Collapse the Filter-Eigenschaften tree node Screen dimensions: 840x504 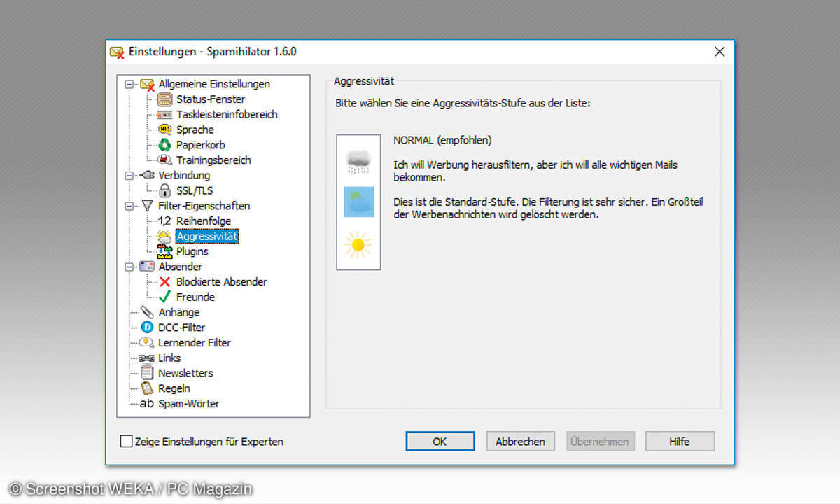pyautogui.click(x=129, y=206)
